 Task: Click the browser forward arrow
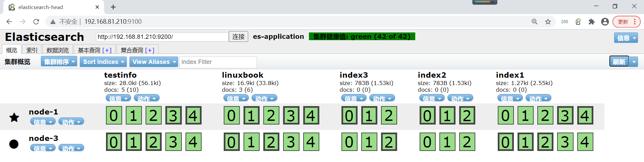[x=22, y=22]
